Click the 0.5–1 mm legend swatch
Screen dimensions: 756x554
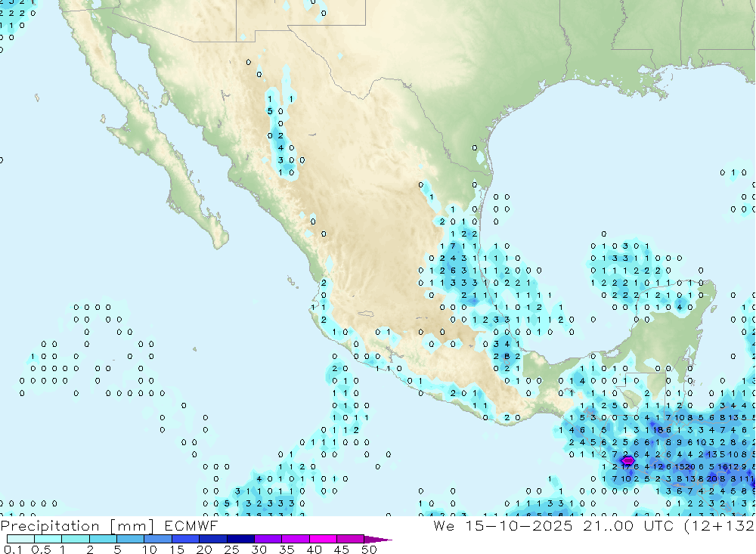pyautogui.click(x=48, y=539)
